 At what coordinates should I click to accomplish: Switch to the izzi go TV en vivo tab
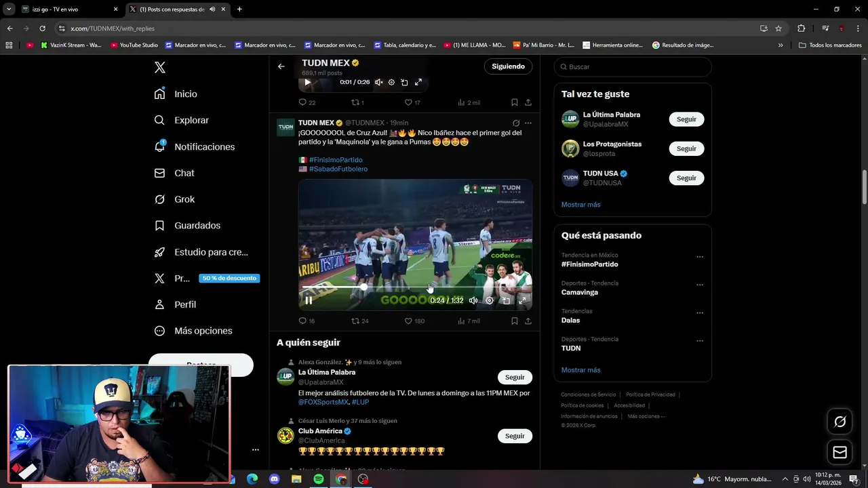(68, 9)
